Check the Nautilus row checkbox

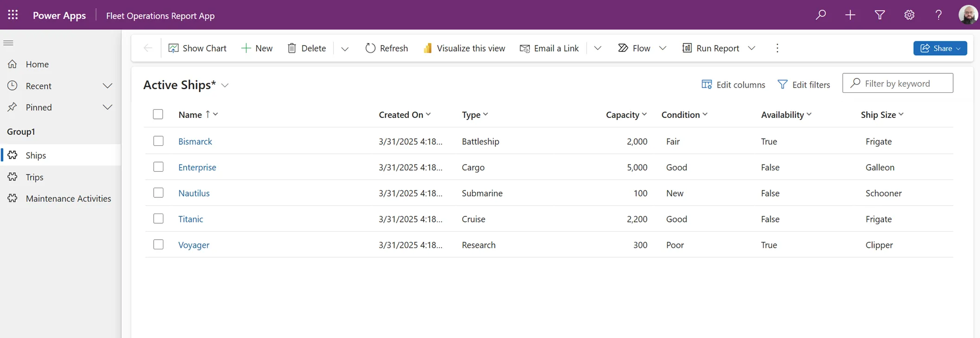158,193
